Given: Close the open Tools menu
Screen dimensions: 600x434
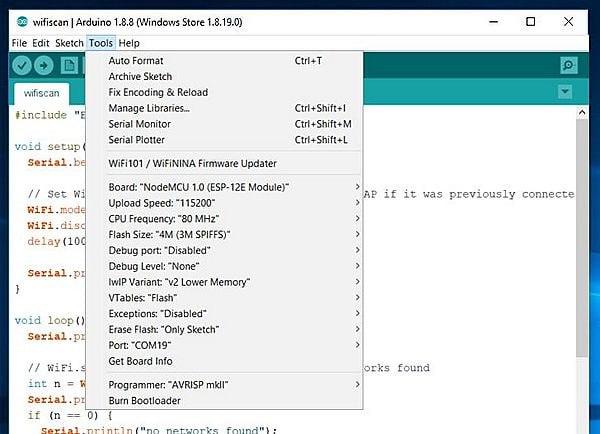Looking at the screenshot, I should [x=101, y=43].
